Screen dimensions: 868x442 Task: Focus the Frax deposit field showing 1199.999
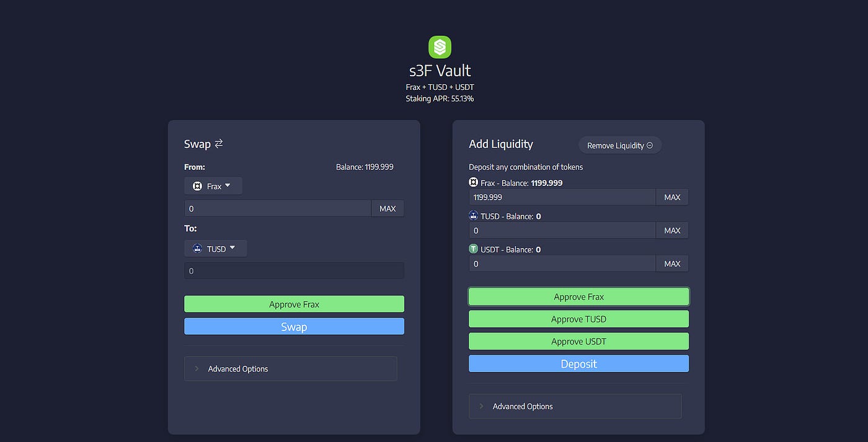point(562,197)
